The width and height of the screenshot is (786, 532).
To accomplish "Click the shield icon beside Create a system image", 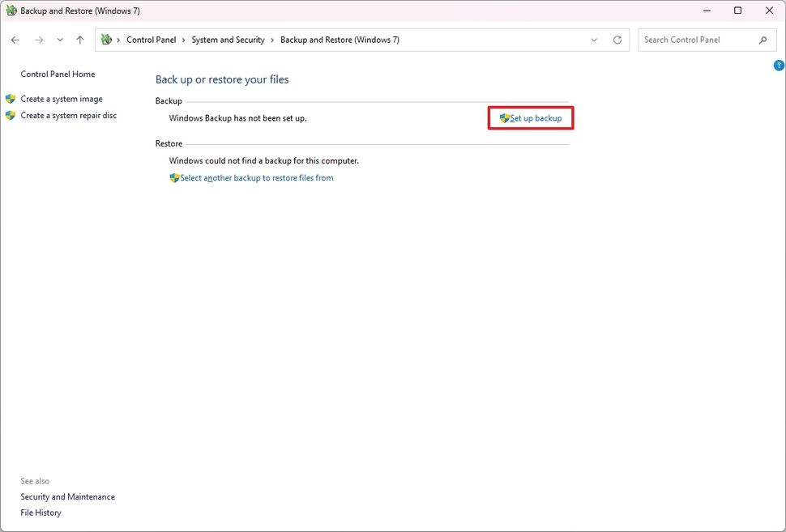I will pyautogui.click(x=11, y=98).
